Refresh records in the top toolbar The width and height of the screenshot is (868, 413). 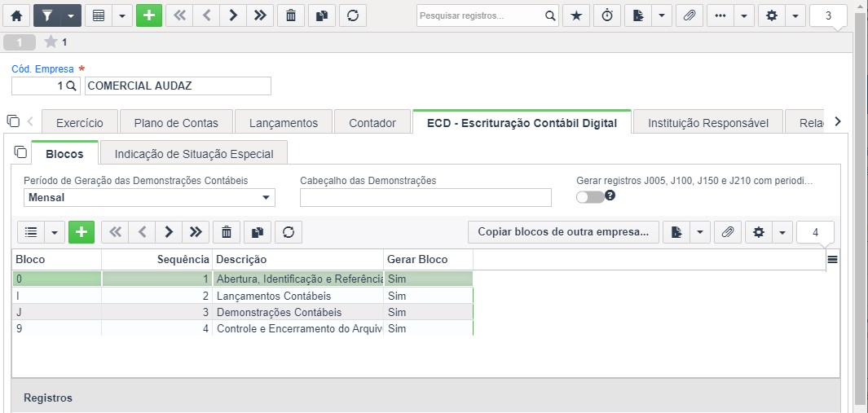point(353,15)
